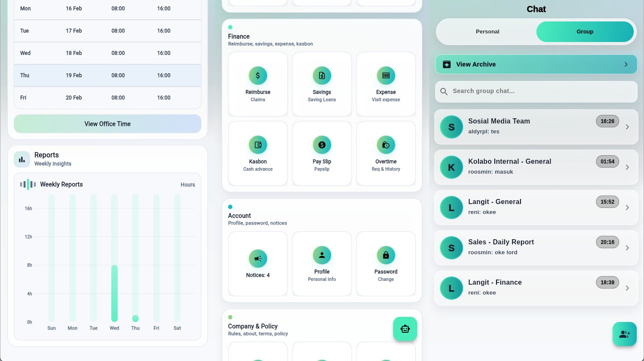This screenshot has width=644, height=361.
Task: Open the Savings loans icon
Action: (322, 76)
